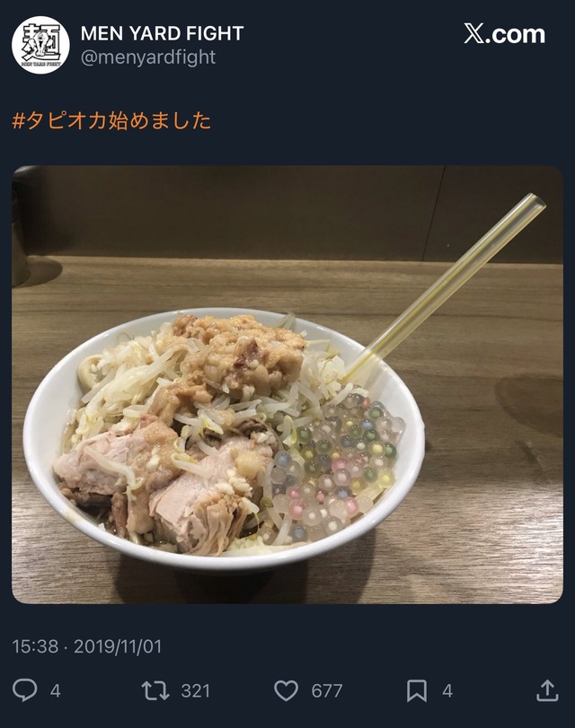Click the 2019/11/01 post date
Viewport: 575px width, 728px height.
coord(118,646)
